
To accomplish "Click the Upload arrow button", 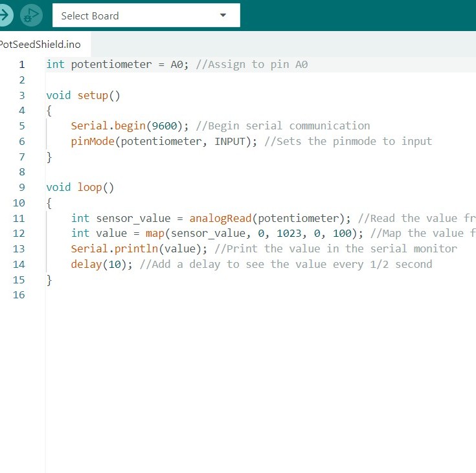I will tap(5, 15).
